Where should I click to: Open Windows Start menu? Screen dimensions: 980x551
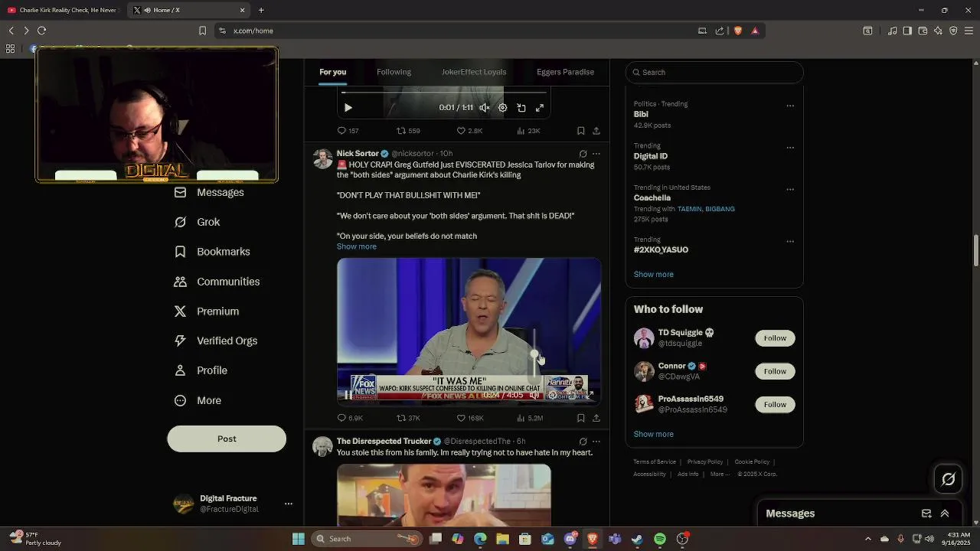(x=299, y=539)
